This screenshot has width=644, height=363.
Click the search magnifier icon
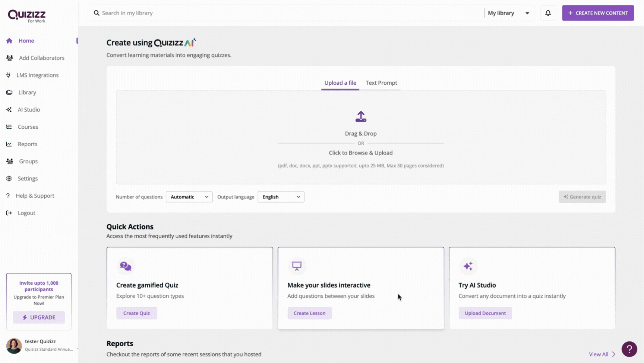(97, 13)
